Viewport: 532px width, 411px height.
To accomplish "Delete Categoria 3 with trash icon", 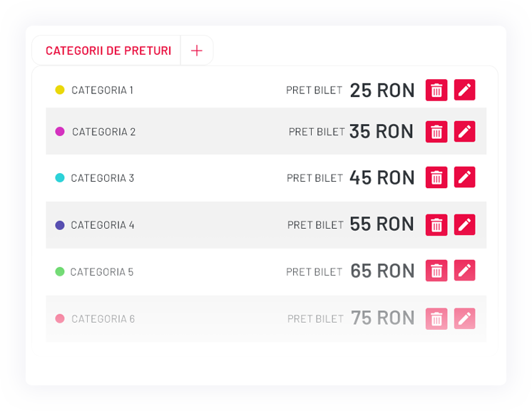I will (x=436, y=177).
